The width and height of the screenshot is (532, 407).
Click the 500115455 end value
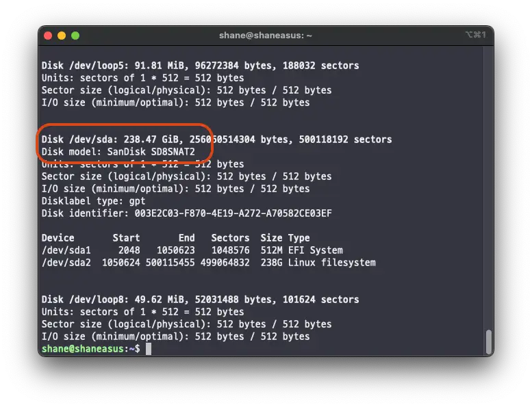click(170, 262)
